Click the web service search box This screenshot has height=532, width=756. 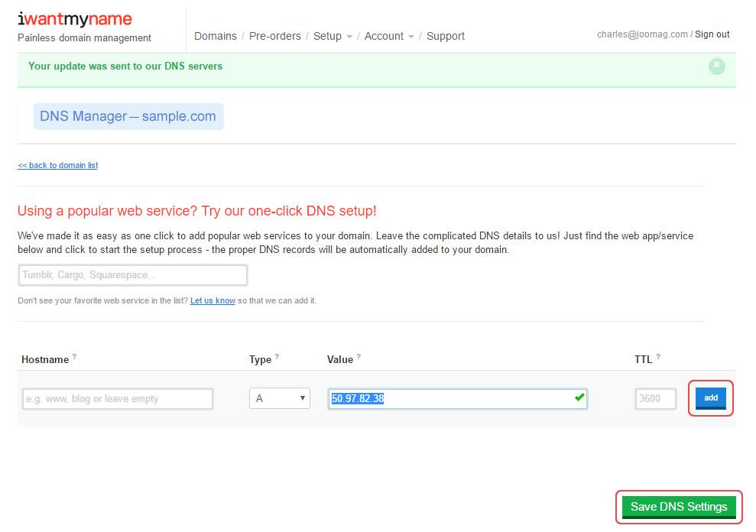pos(132,275)
